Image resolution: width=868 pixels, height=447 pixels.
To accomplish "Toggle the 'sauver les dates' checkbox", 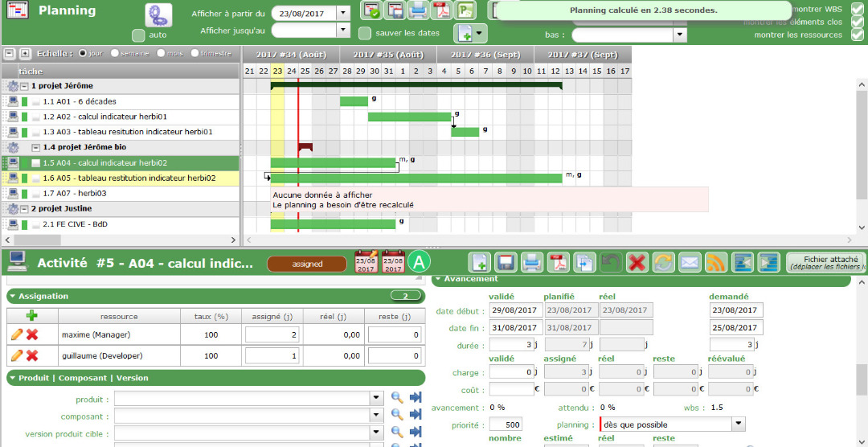I will pyautogui.click(x=365, y=33).
